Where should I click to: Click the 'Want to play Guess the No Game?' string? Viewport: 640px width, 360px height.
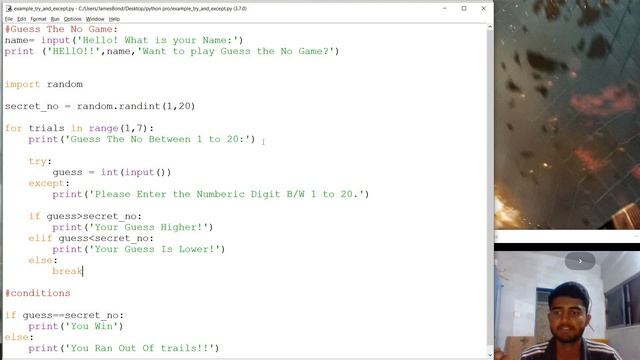tap(236, 51)
